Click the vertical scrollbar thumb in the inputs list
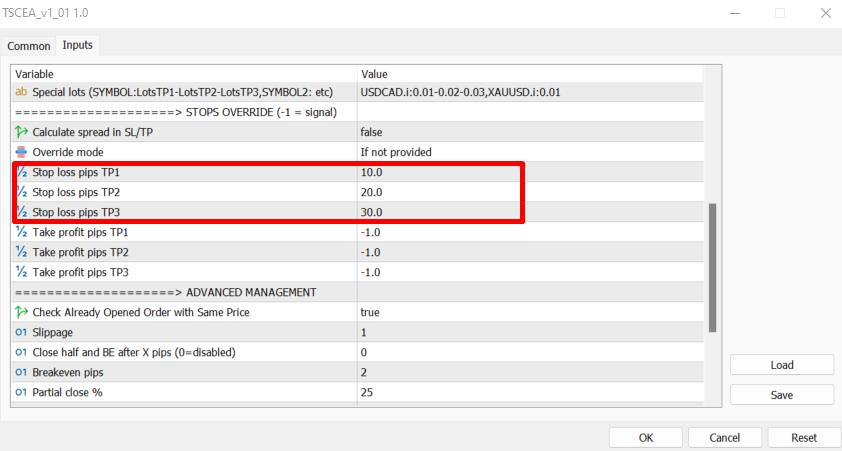Screen dimensions: 842x451 click(713, 267)
